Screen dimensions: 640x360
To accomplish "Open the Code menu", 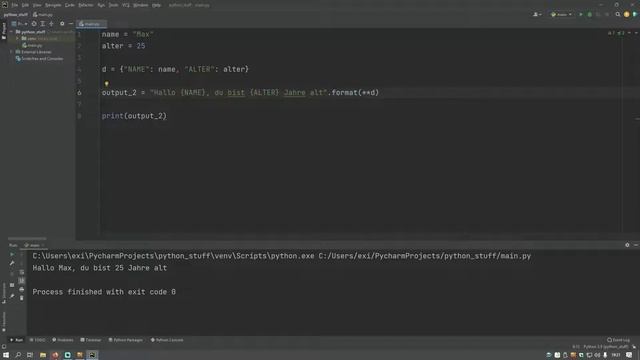I will 70,5.
